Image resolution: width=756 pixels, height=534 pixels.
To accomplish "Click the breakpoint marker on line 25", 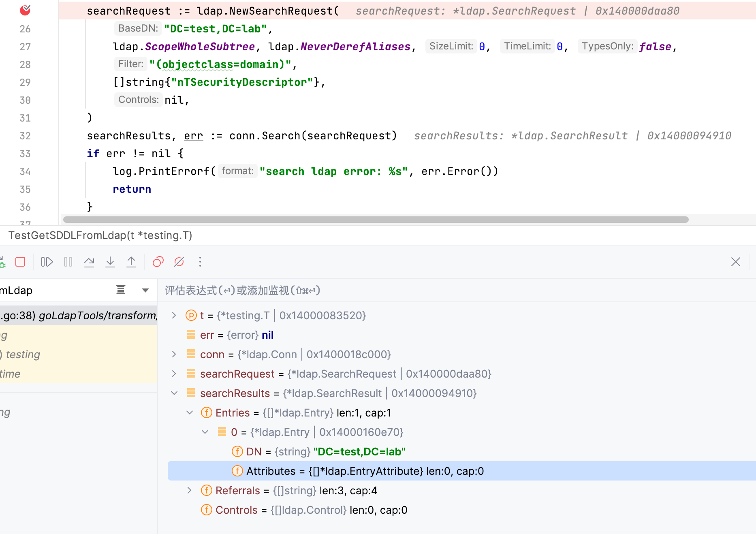I will tap(25, 10).
